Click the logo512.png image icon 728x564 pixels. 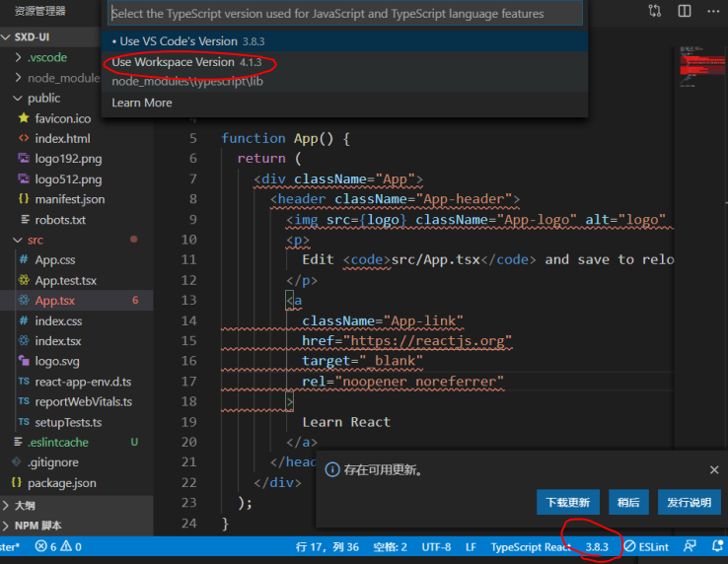[24, 178]
